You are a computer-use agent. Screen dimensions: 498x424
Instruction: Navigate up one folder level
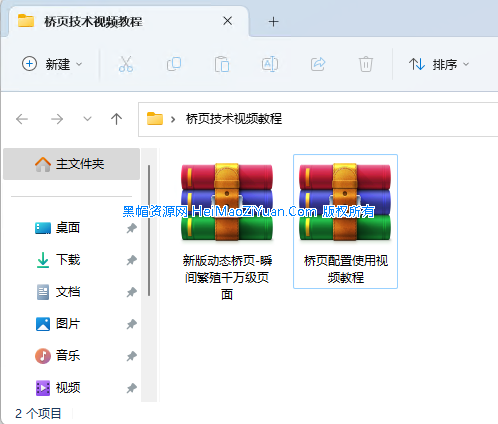(116, 119)
